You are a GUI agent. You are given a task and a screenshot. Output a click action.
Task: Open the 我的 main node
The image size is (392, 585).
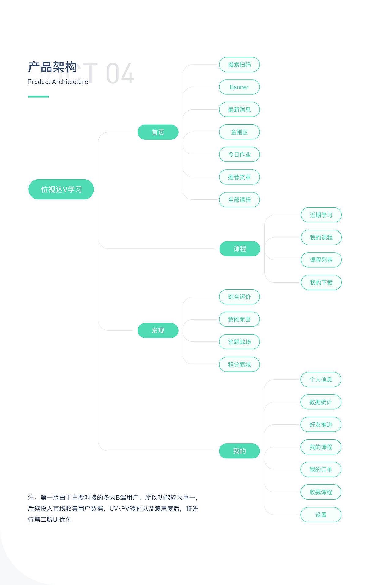239,451
